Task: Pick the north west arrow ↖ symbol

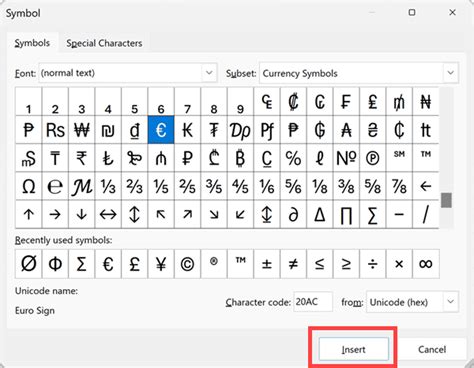Action: pos(161,214)
